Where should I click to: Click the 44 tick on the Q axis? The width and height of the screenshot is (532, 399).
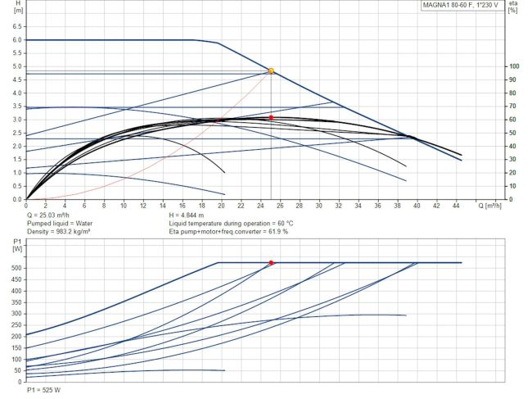(456, 206)
